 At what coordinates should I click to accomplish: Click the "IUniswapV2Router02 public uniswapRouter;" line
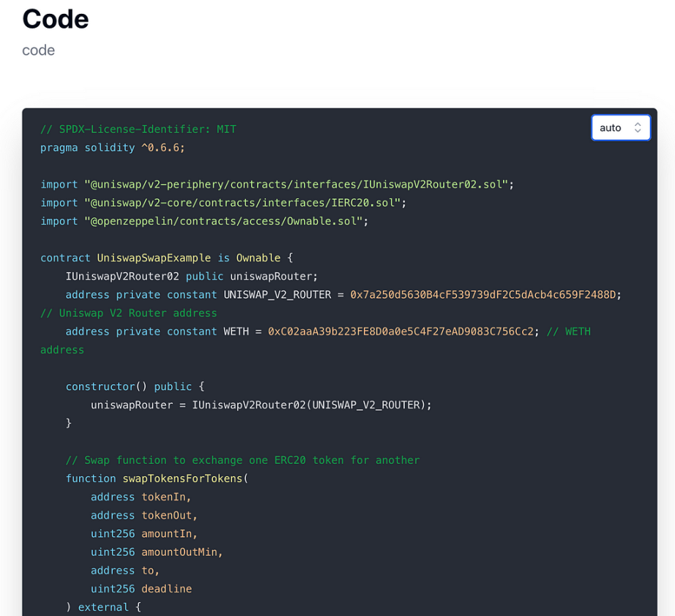click(192, 276)
